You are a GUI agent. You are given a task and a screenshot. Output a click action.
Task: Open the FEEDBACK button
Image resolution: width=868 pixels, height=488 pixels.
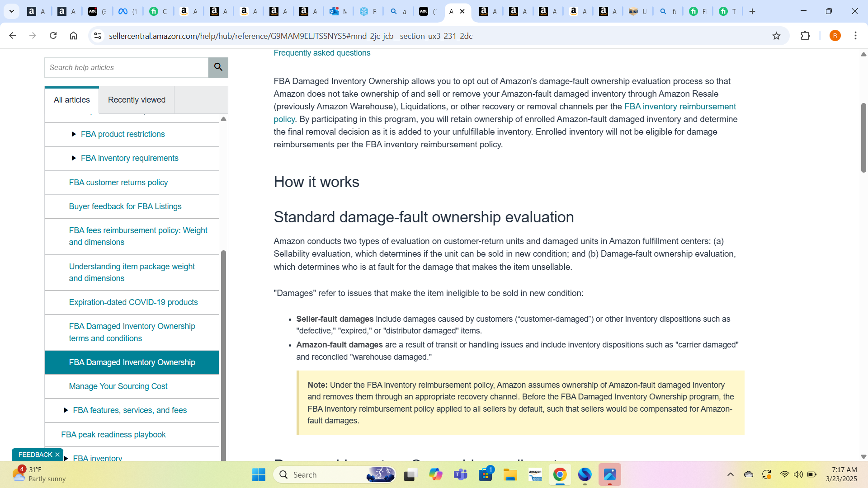click(35, 455)
